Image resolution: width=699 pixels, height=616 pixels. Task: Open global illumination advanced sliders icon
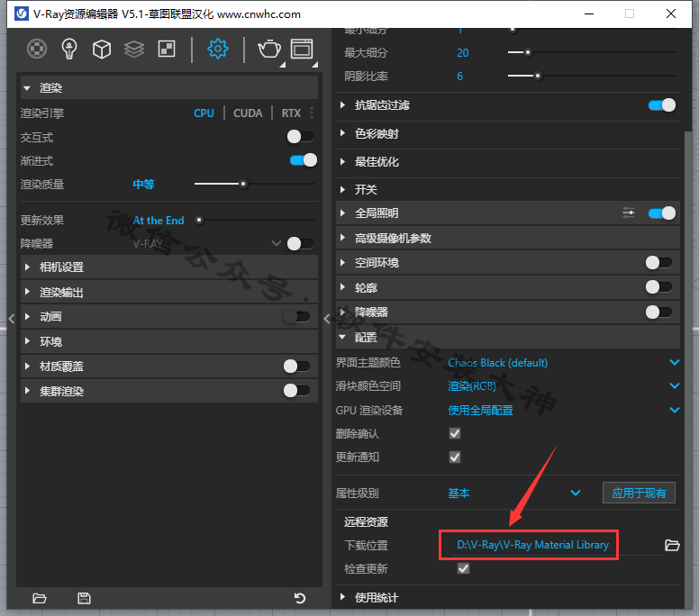click(629, 213)
